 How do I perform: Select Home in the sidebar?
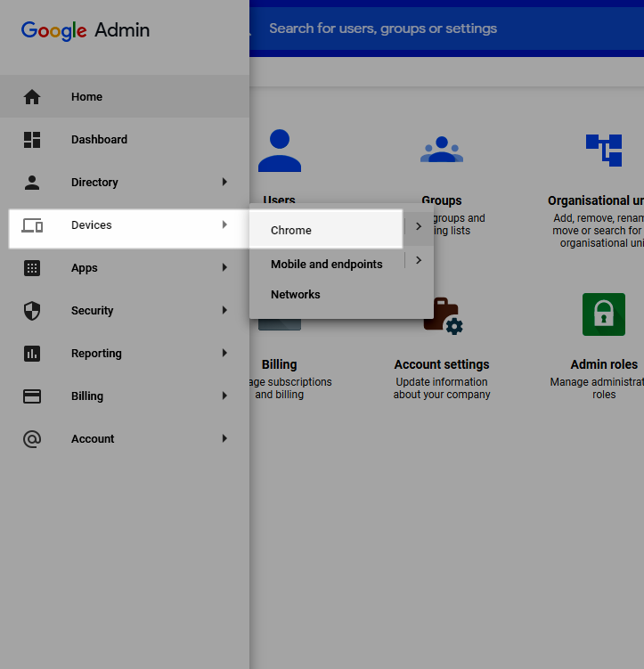125,97
